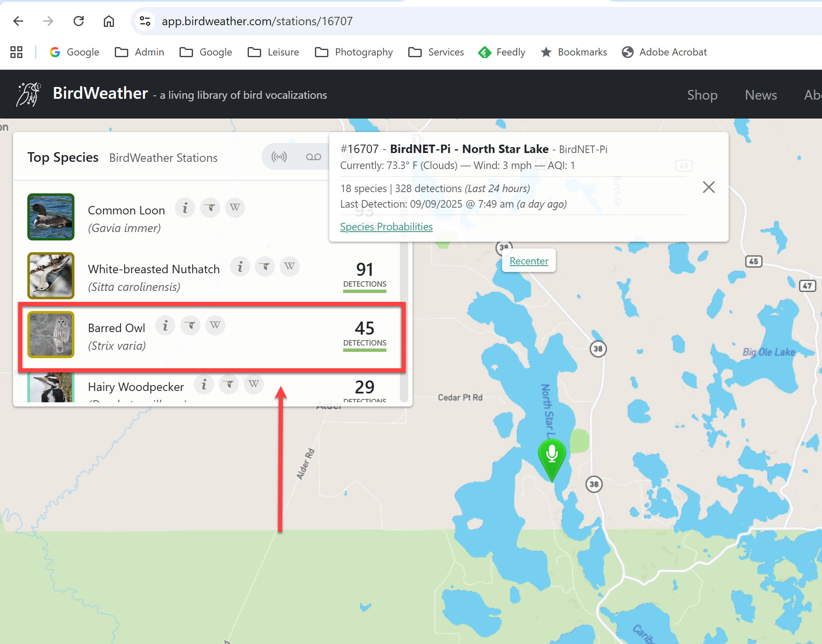Click the Barred Owl thumbnail
Viewport: 822px width, 644px height.
click(51, 335)
